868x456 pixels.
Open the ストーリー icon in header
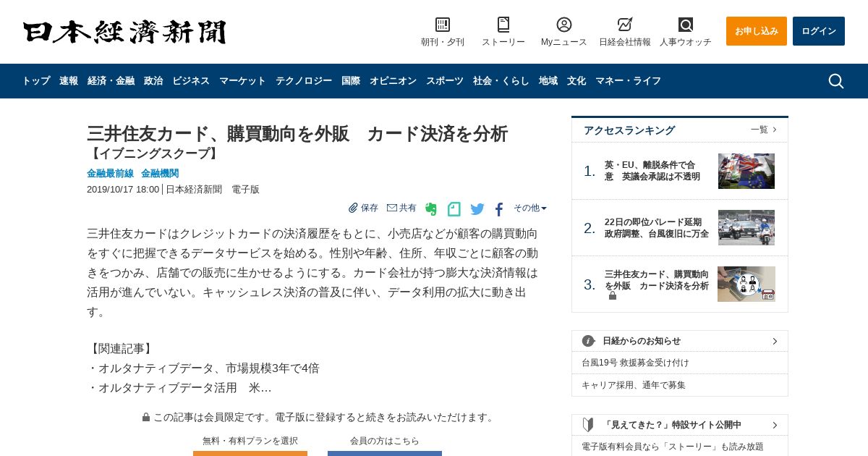point(503,25)
